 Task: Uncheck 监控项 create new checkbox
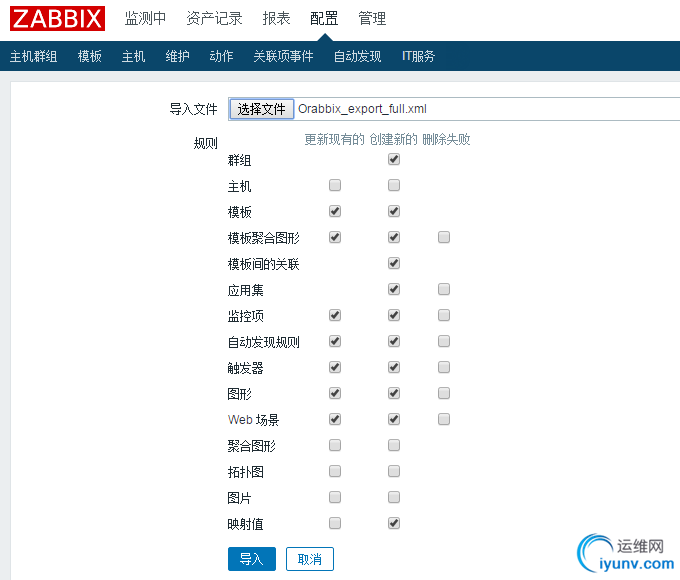tap(394, 315)
